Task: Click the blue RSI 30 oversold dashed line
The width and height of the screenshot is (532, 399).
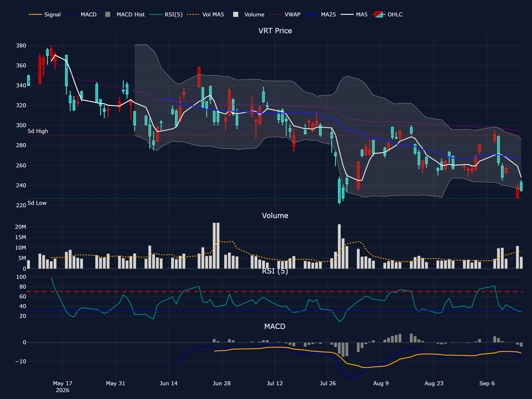Action: (275, 311)
